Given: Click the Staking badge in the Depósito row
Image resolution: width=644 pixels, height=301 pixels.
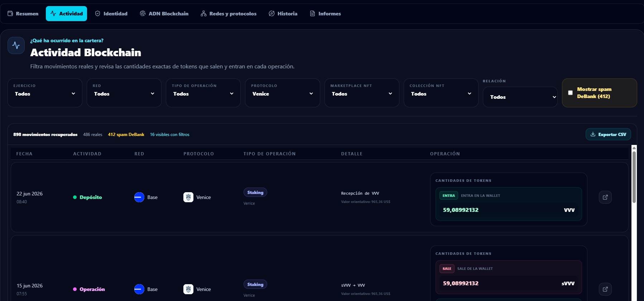Looking at the screenshot, I should coord(255,193).
